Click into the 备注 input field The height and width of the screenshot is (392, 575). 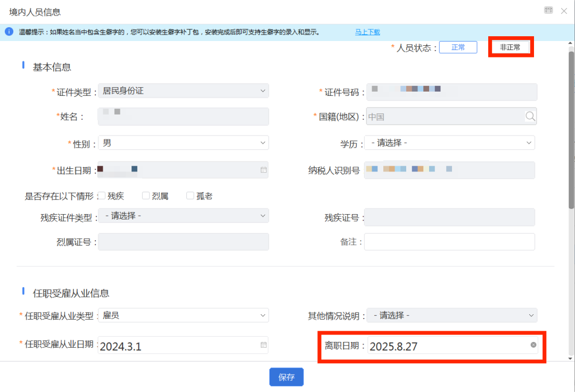coord(449,242)
